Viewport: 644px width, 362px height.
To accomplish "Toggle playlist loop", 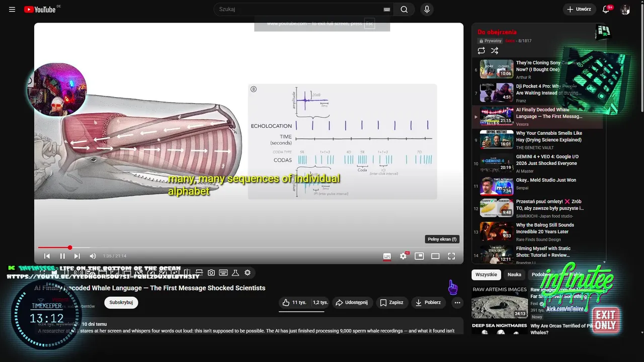I will point(481,51).
